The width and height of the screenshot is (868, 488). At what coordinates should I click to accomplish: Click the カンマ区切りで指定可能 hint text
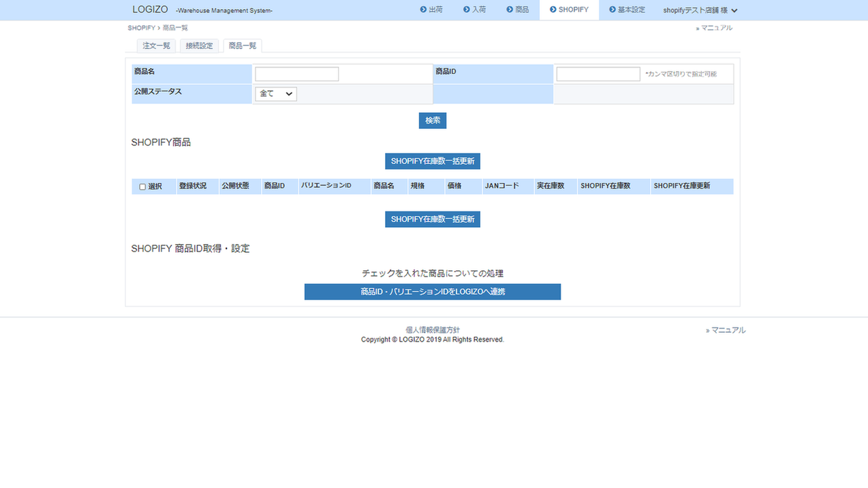pos(681,74)
